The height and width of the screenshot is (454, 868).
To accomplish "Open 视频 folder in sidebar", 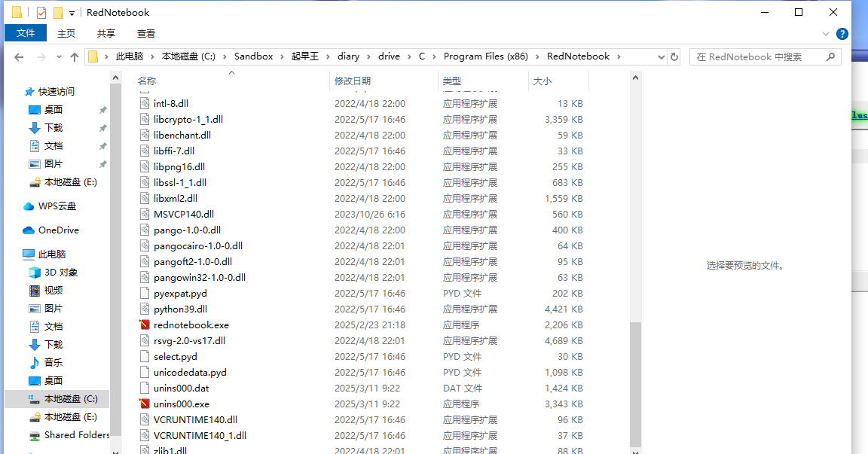I will point(53,291).
